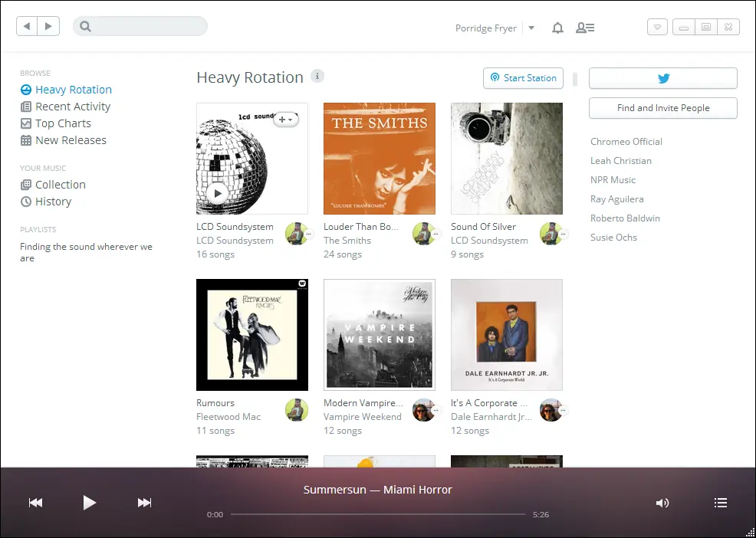This screenshot has height=538, width=756.
Task: Open Vampire Weekend artist link
Action: (x=363, y=417)
